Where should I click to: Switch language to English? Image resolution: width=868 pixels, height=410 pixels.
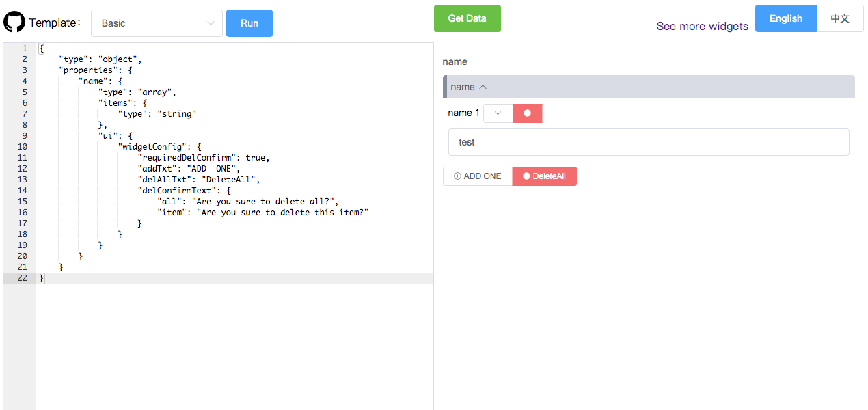(x=786, y=18)
